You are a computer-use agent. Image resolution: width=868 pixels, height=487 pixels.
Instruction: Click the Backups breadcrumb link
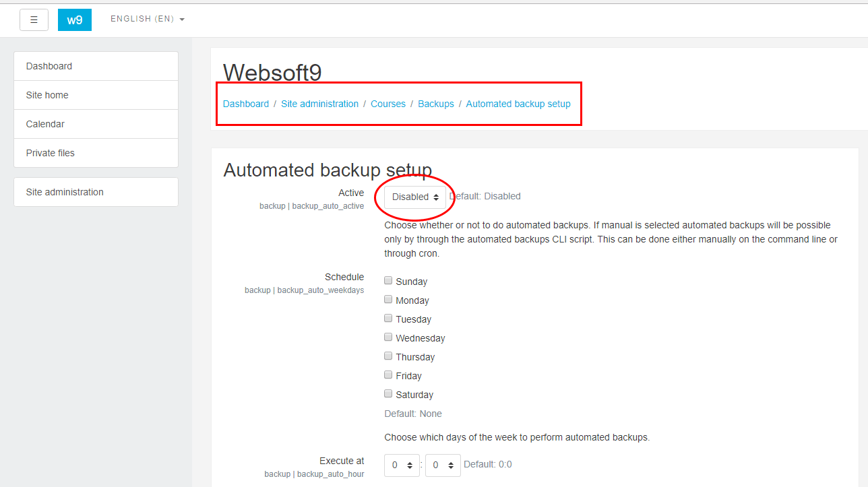[x=436, y=104]
